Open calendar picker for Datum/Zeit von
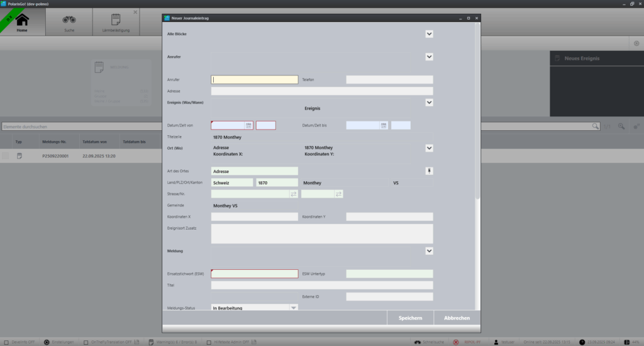644x346 pixels. click(x=248, y=126)
